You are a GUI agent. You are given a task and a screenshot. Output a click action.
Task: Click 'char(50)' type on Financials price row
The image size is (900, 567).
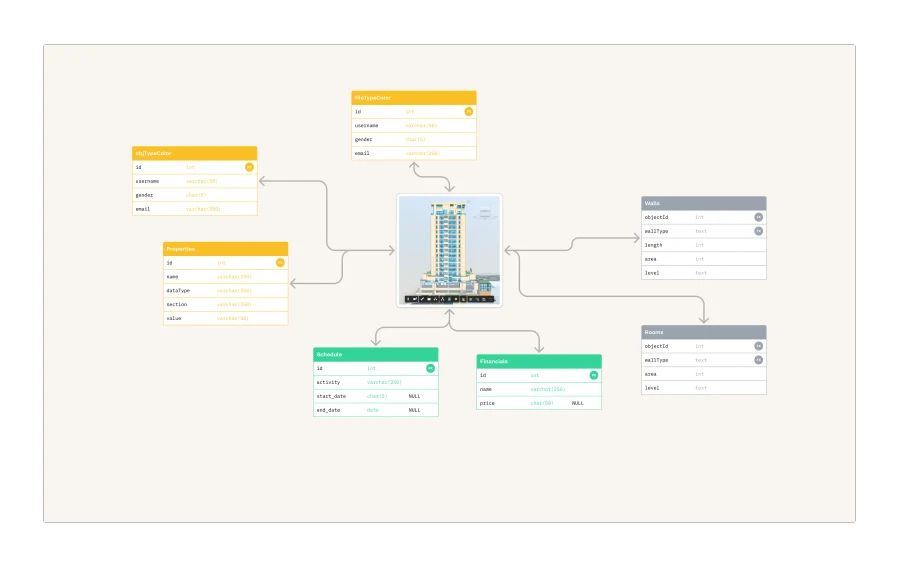(x=541, y=403)
